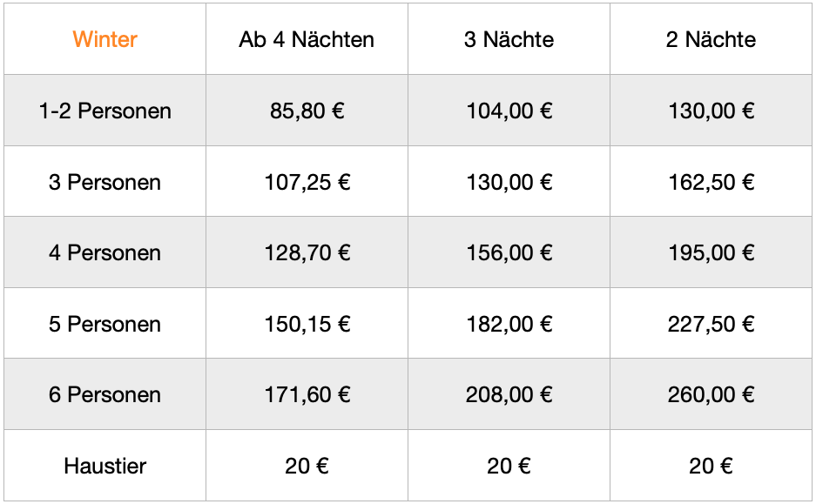Image resolution: width=816 pixels, height=504 pixels.
Task: Select the '3 Personen' row label
Action: [105, 182]
